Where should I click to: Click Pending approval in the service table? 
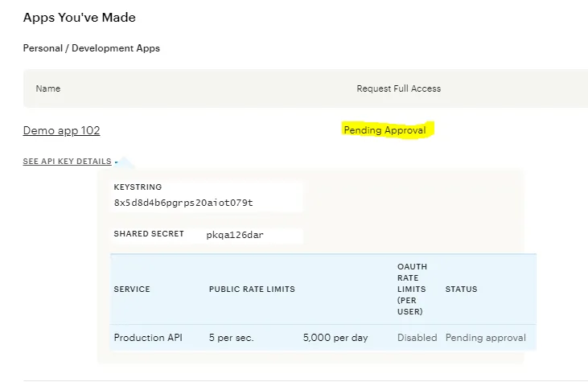pos(485,338)
